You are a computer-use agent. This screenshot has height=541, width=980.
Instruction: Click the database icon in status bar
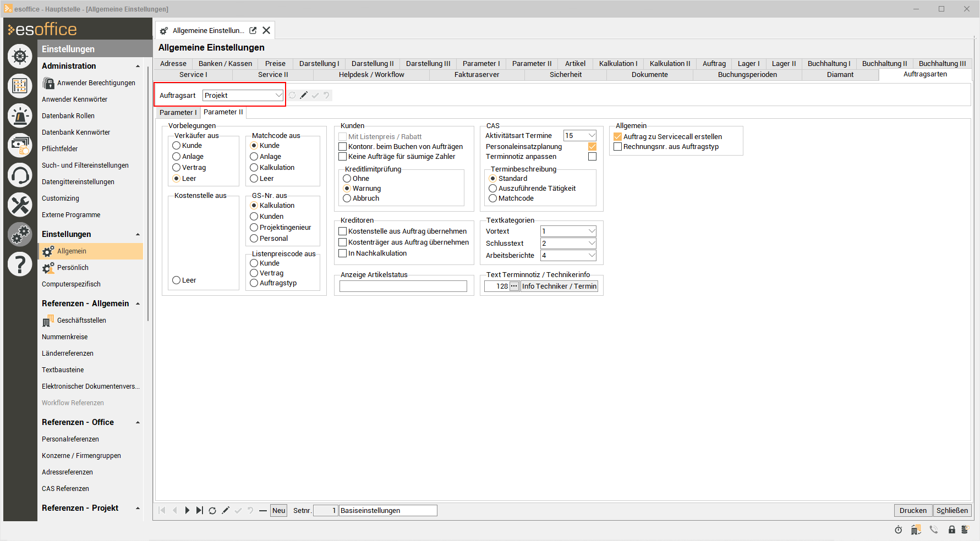(x=965, y=529)
